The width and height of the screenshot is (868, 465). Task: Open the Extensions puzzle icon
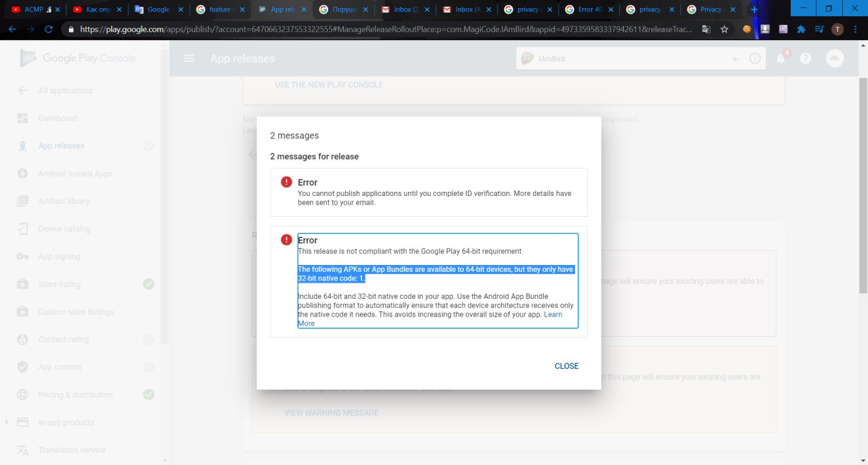[802, 29]
